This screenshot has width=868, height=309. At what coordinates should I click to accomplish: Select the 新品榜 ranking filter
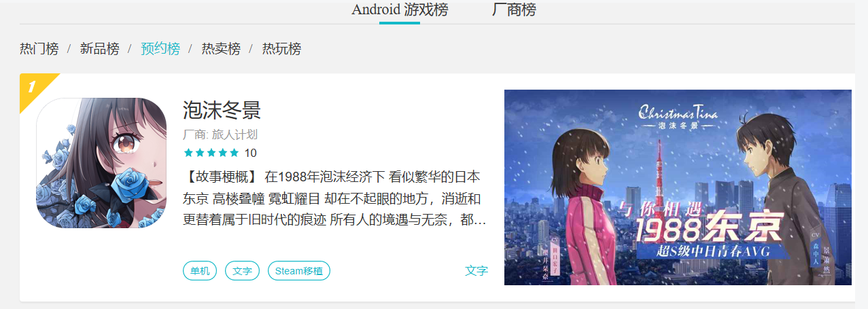[x=99, y=49]
